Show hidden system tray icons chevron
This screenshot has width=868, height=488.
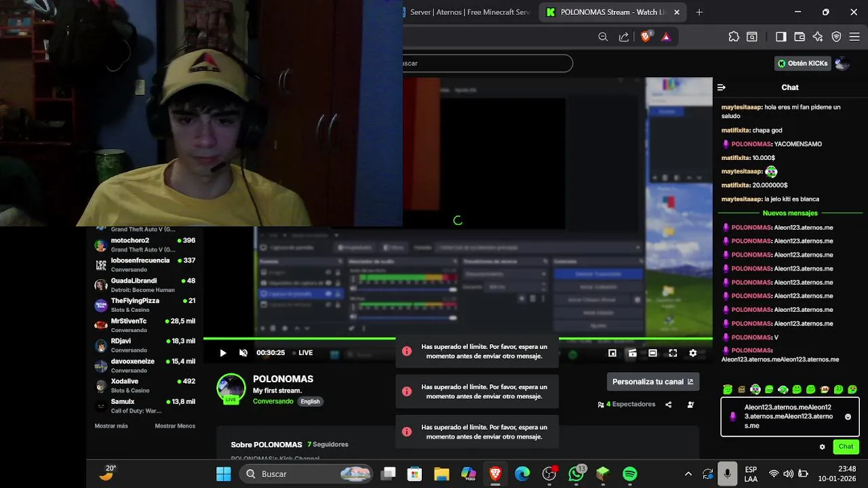click(x=688, y=474)
